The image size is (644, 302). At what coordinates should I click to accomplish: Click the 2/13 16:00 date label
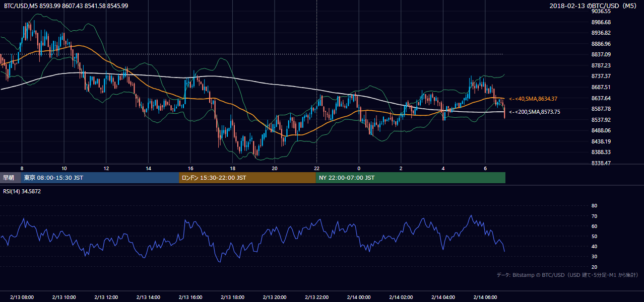[190, 297]
